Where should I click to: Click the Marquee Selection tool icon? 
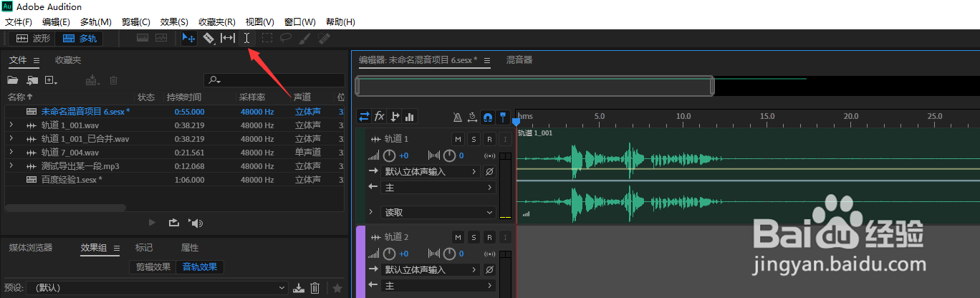coord(267,38)
